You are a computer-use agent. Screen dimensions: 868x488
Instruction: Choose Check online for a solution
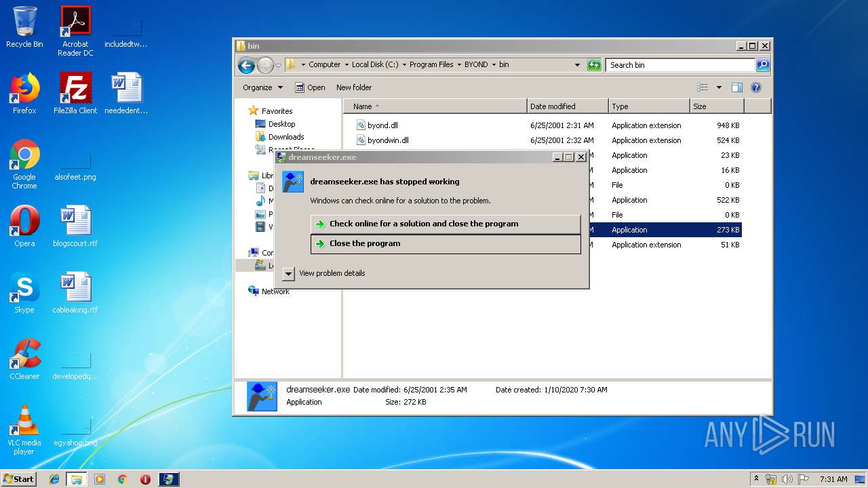tap(446, 224)
